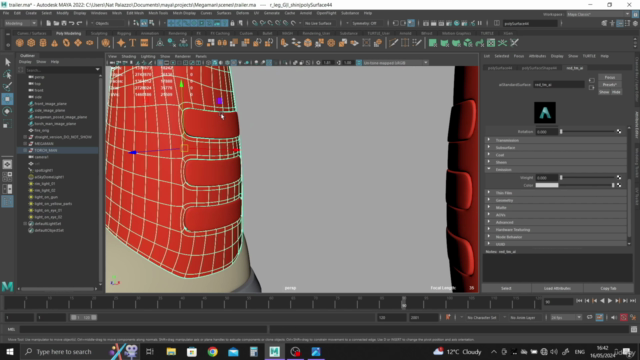The width and height of the screenshot is (640, 360).
Task: Activate the Rotate tool in the toolbox
Action: pos(7,111)
